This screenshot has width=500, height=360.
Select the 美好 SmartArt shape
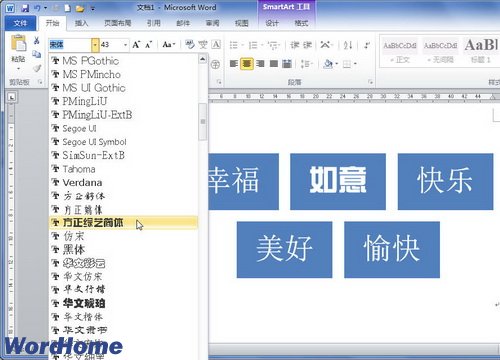284,249
